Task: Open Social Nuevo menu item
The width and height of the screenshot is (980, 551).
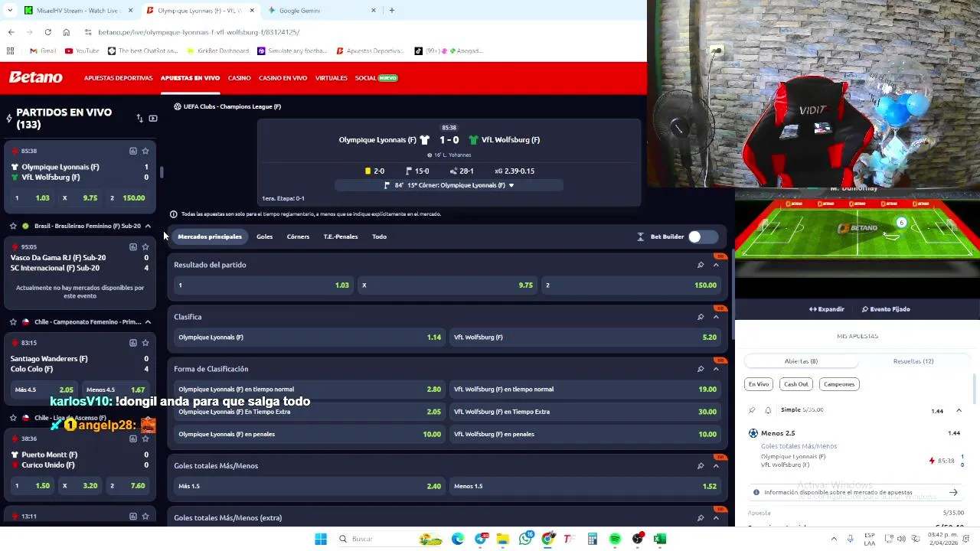Action: click(376, 78)
